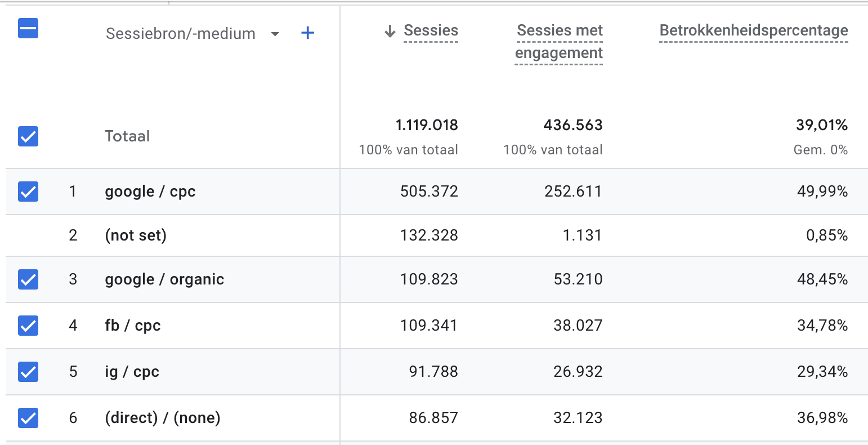Click the google / cpc source label
The width and height of the screenshot is (868, 445).
150,192
